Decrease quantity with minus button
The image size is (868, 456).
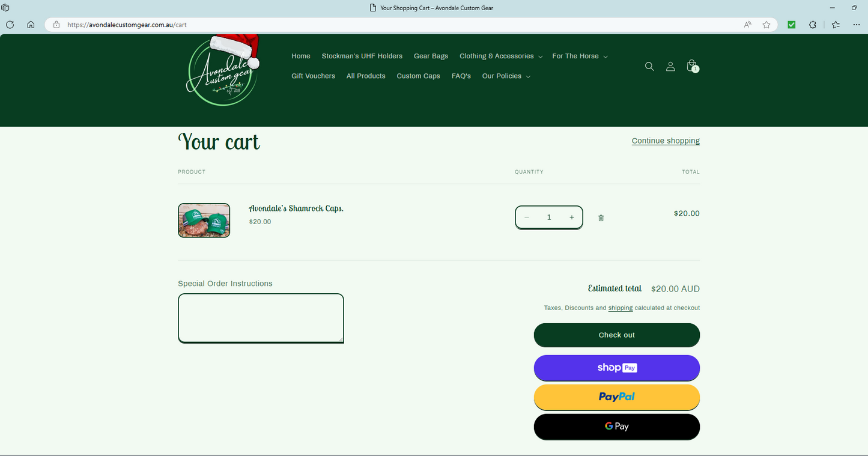pyautogui.click(x=527, y=217)
